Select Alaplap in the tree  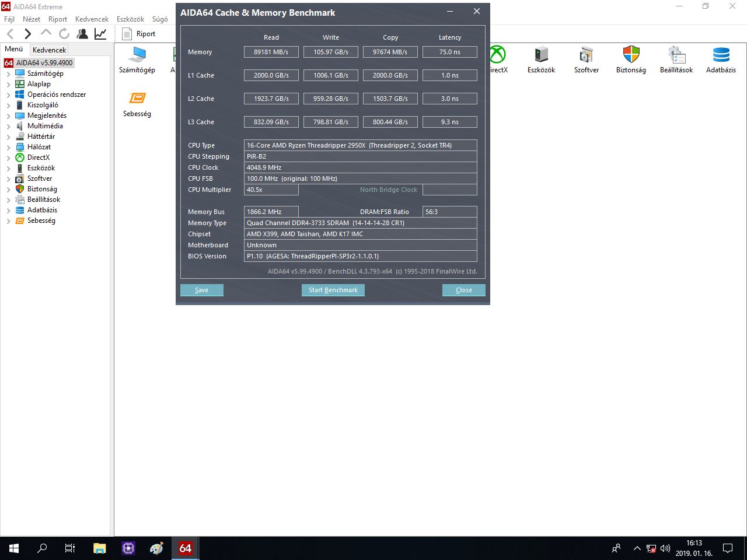click(x=39, y=84)
